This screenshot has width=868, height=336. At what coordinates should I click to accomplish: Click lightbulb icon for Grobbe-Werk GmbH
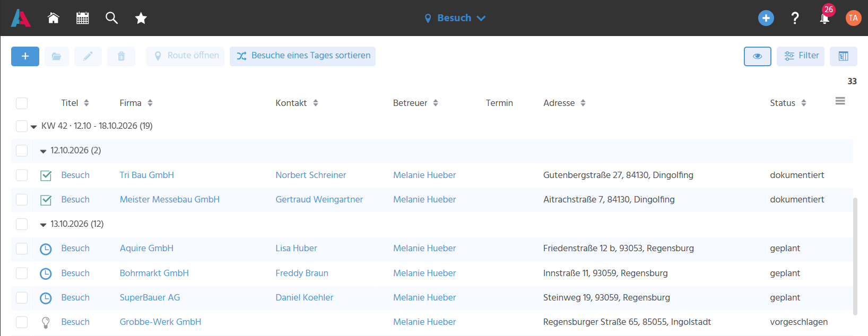point(46,322)
